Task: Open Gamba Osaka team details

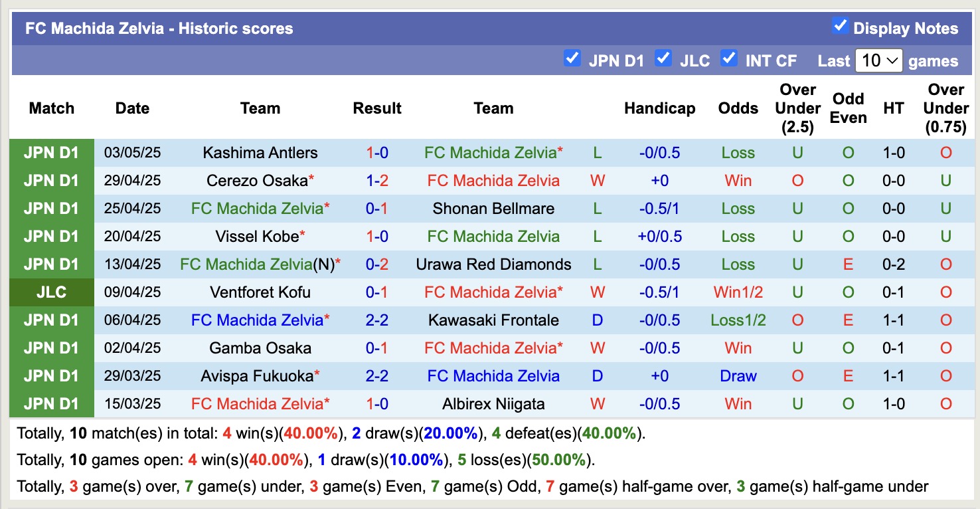Action: pyautogui.click(x=260, y=348)
